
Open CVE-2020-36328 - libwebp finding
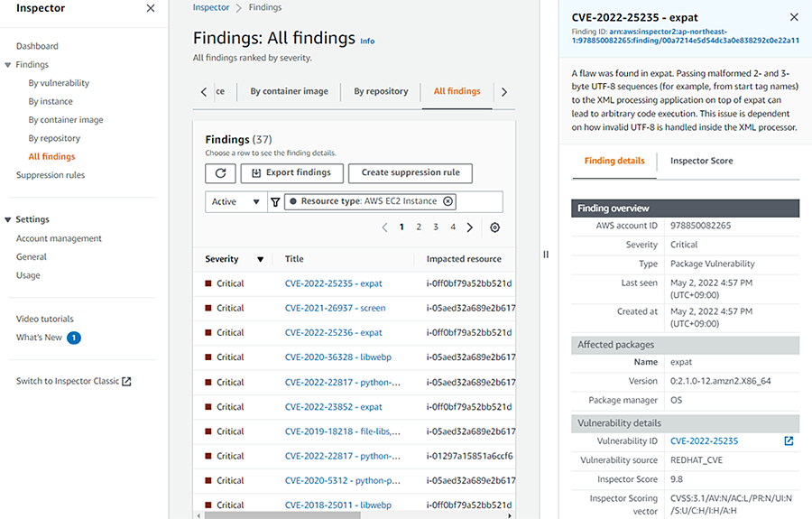338,357
